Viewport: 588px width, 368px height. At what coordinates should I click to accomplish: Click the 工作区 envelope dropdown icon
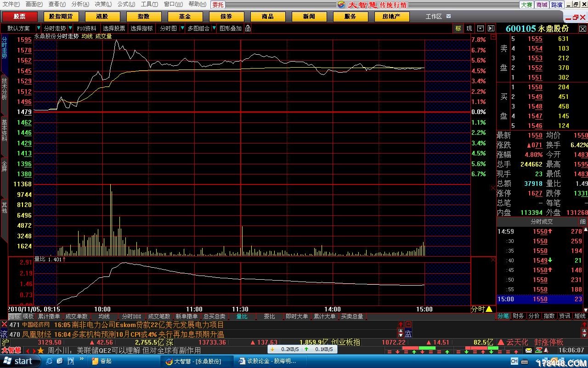449,17
